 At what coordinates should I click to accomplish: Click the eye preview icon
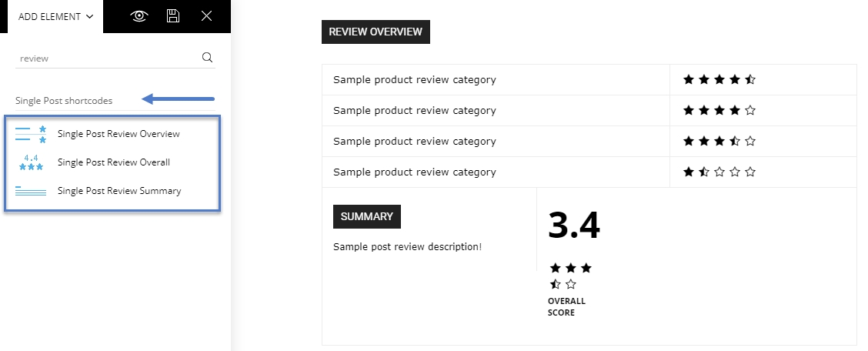click(x=139, y=16)
